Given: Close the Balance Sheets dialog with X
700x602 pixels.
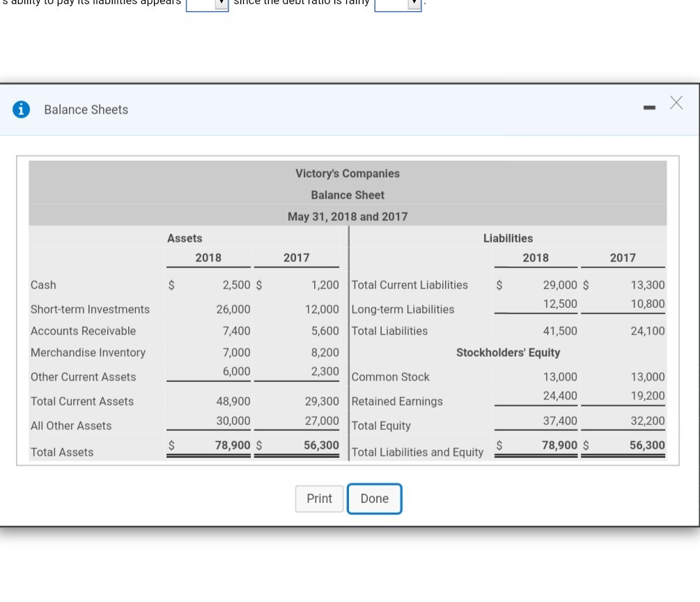Looking at the screenshot, I should 676,102.
